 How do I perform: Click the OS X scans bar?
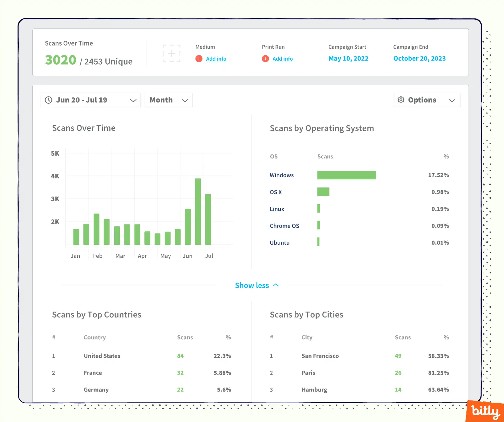tap(323, 192)
